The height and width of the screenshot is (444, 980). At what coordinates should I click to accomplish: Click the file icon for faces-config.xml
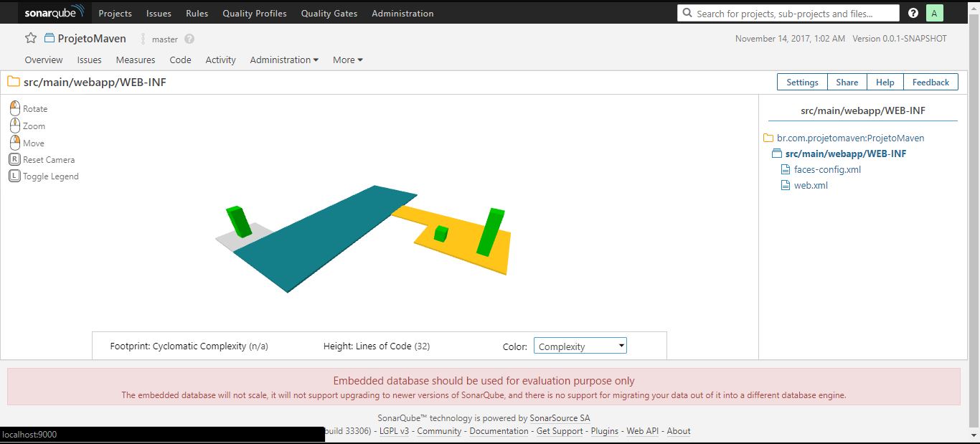click(x=785, y=169)
